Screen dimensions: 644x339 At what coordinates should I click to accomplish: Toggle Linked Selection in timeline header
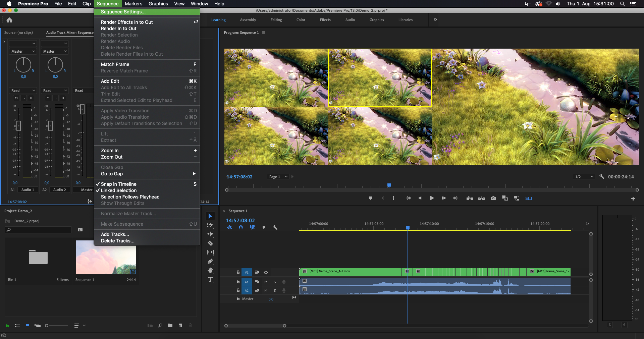(x=252, y=227)
